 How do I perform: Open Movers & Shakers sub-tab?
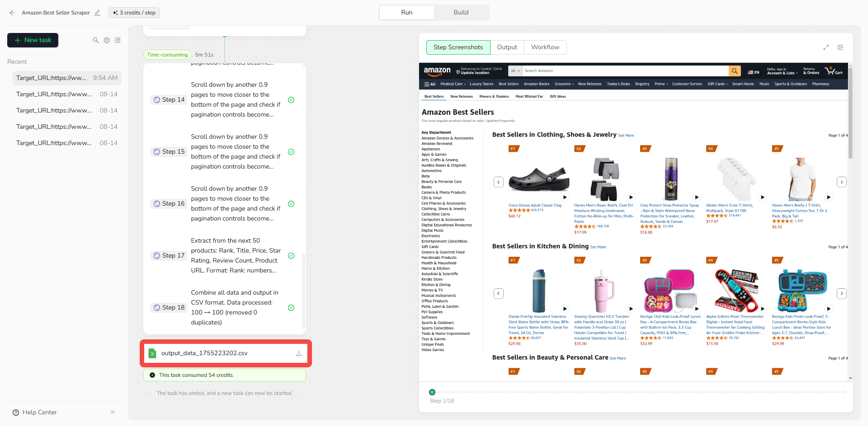pos(494,97)
